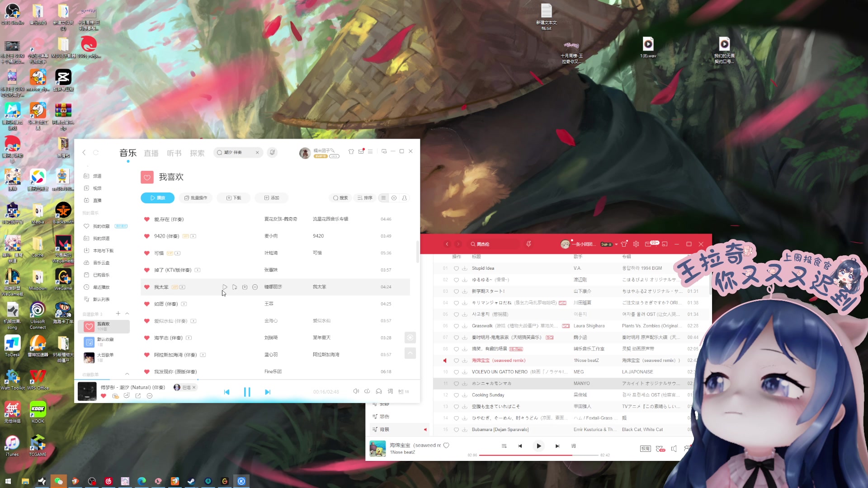Toggle the heart to unfavorite the playing 潮汐 track
Image resolution: width=868 pixels, height=488 pixels.
click(104, 396)
